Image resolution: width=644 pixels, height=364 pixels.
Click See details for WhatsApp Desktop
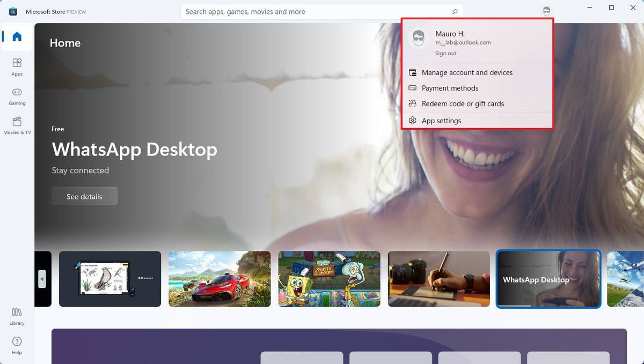click(x=84, y=196)
